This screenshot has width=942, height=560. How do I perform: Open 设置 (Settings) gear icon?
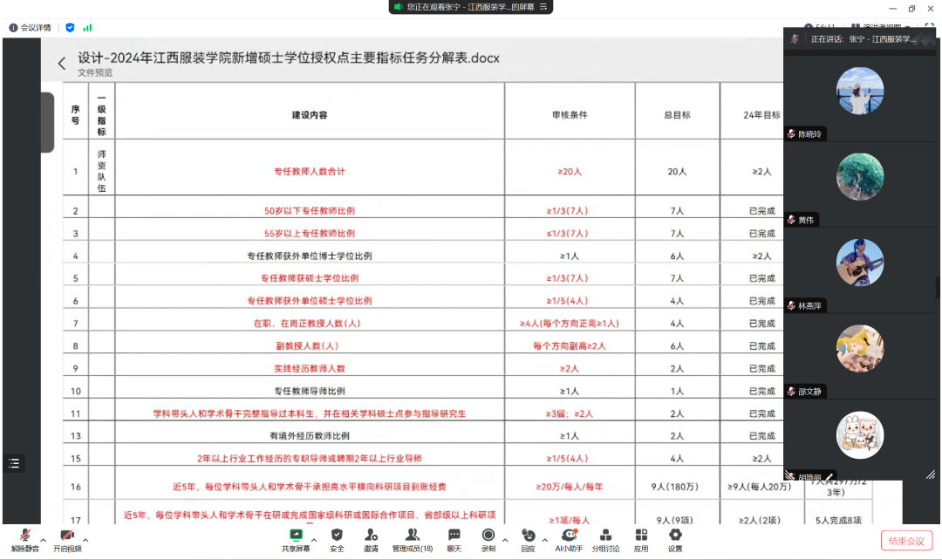point(675,539)
